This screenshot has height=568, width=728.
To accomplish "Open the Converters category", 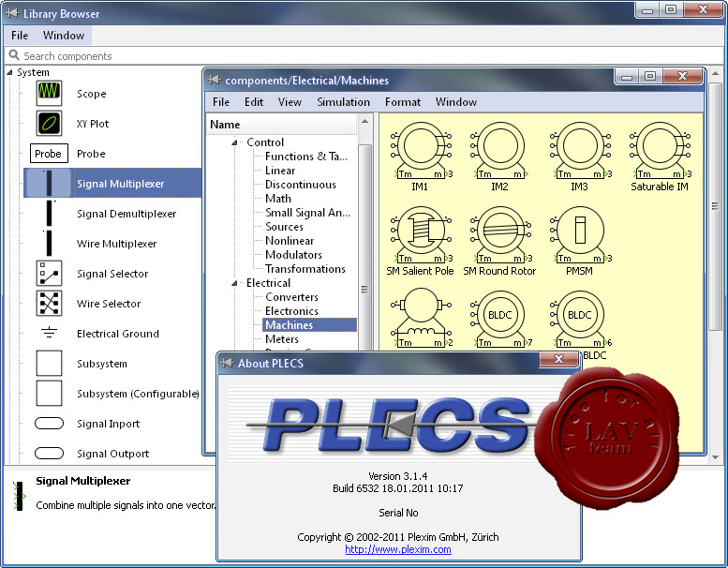I will coord(291,297).
